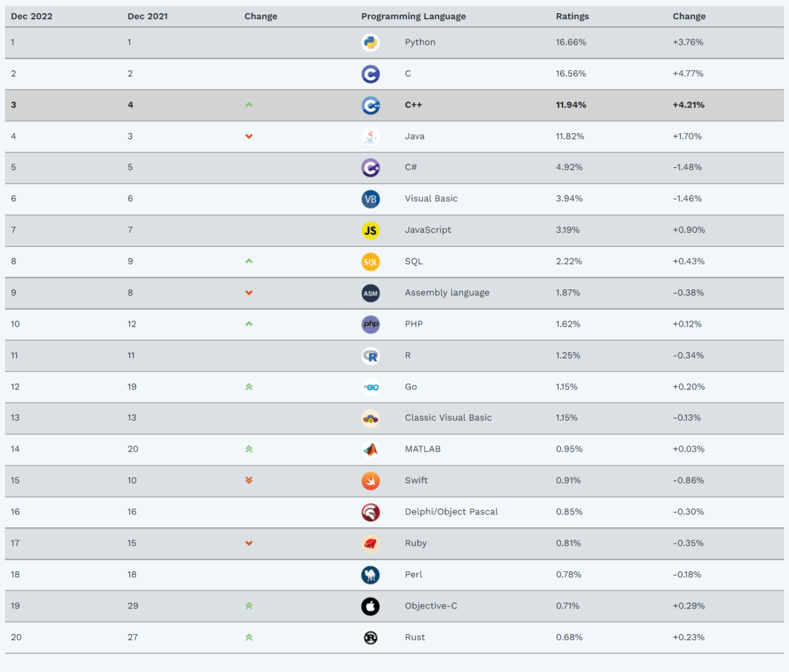Click the Dec 2022 column header
This screenshot has width=789, height=672.
pos(31,16)
